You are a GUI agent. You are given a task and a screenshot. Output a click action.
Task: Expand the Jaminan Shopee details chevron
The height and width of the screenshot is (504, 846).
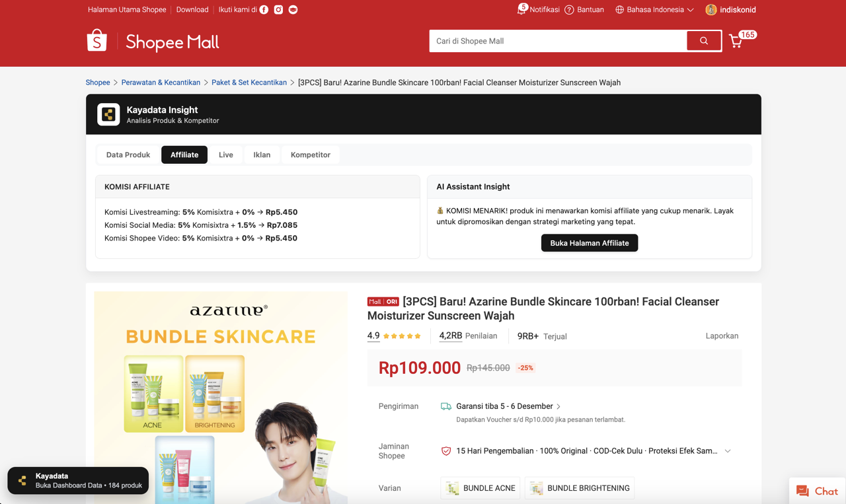click(728, 451)
